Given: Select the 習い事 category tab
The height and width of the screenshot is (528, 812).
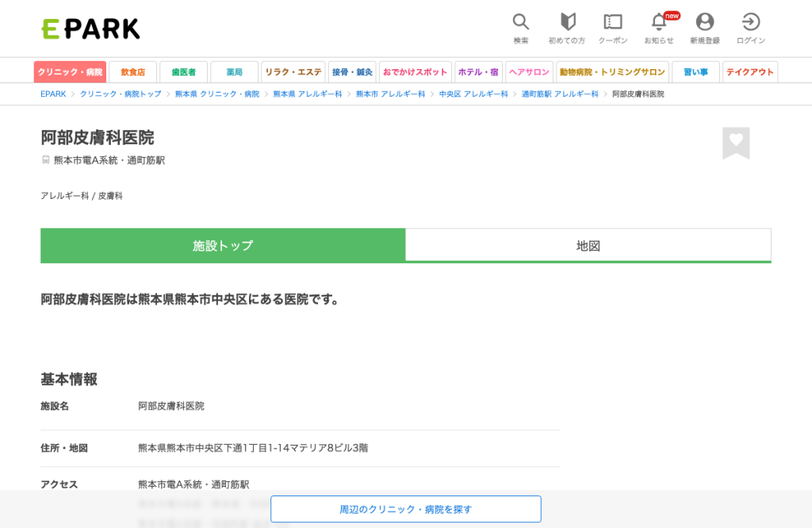Looking at the screenshot, I should (x=696, y=72).
